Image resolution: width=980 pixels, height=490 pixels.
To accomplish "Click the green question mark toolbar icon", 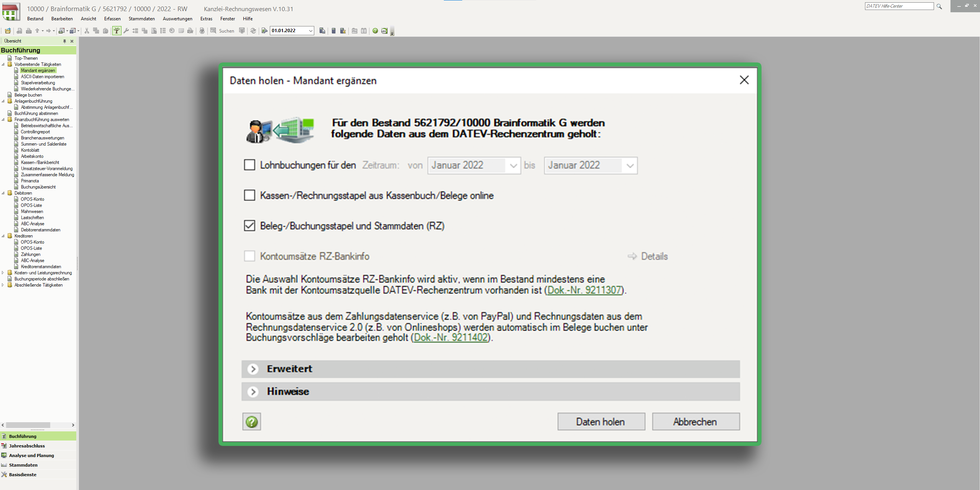I will click(x=375, y=31).
